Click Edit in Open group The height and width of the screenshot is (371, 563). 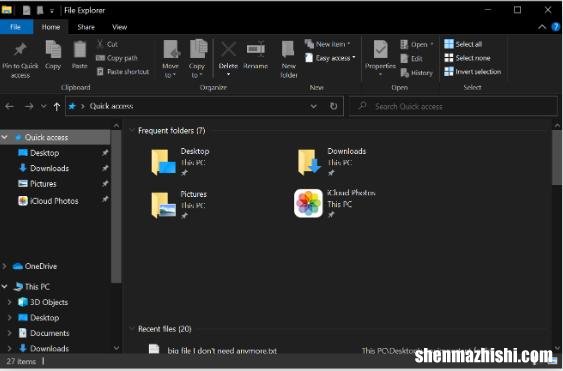point(411,59)
